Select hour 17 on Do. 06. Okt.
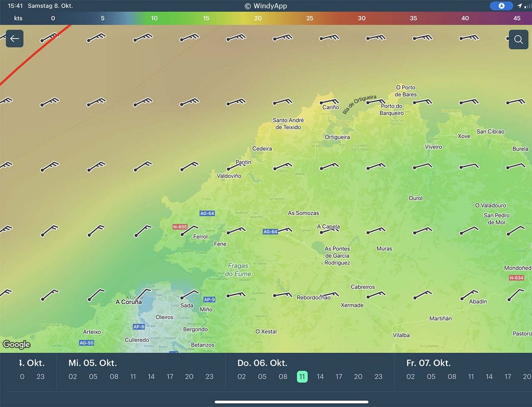Viewport: 532px width, 407px height. coord(339,377)
